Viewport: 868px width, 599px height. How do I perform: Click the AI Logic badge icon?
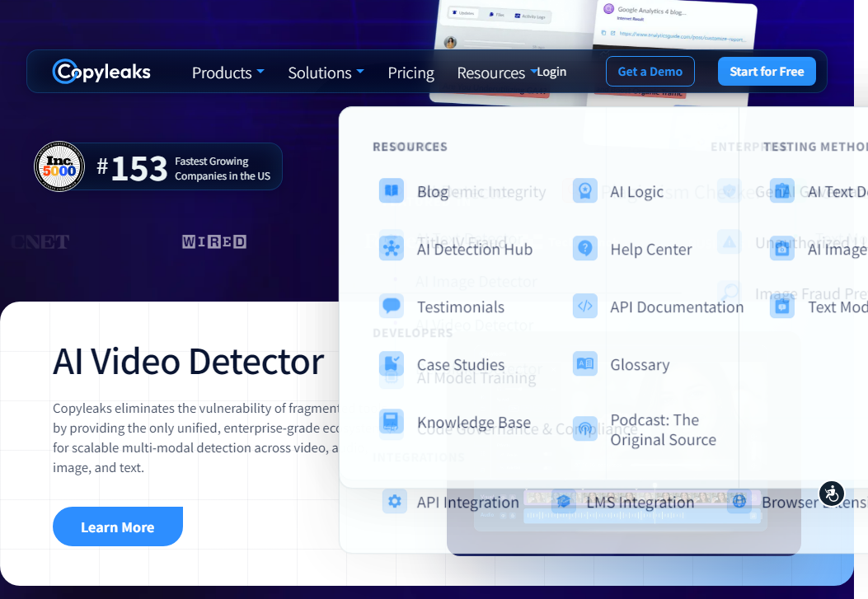tap(585, 191)
